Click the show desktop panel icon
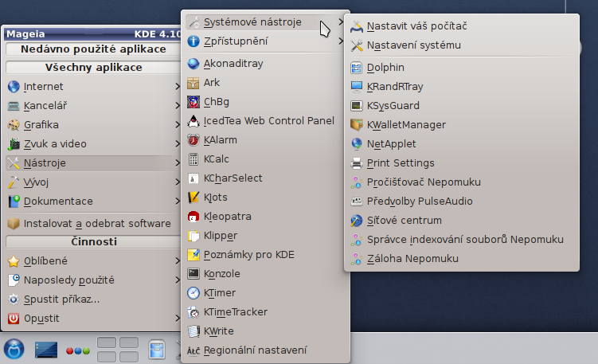 46,350
